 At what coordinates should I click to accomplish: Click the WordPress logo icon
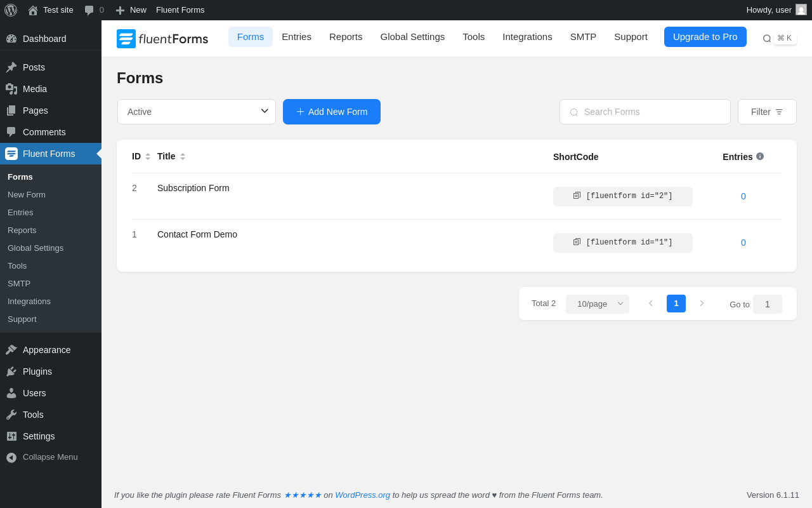pyautogui.click(x=11, y=10)
